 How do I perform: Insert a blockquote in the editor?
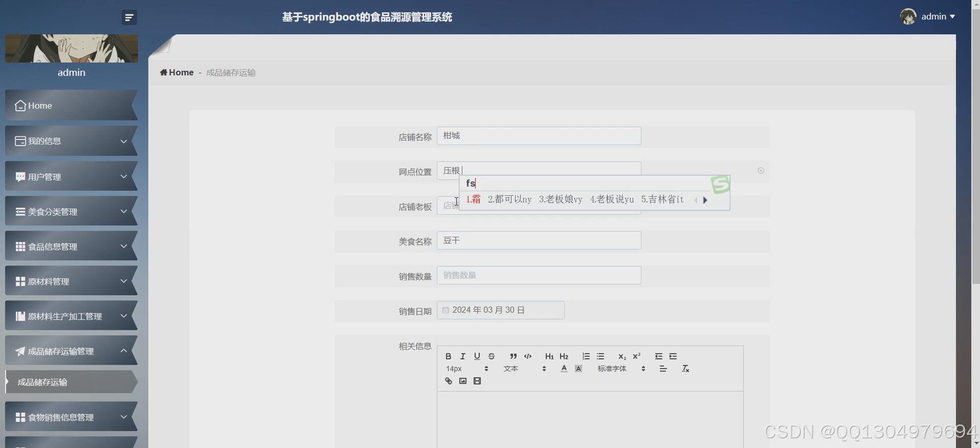pyautogui.click(x=513, y=356)
